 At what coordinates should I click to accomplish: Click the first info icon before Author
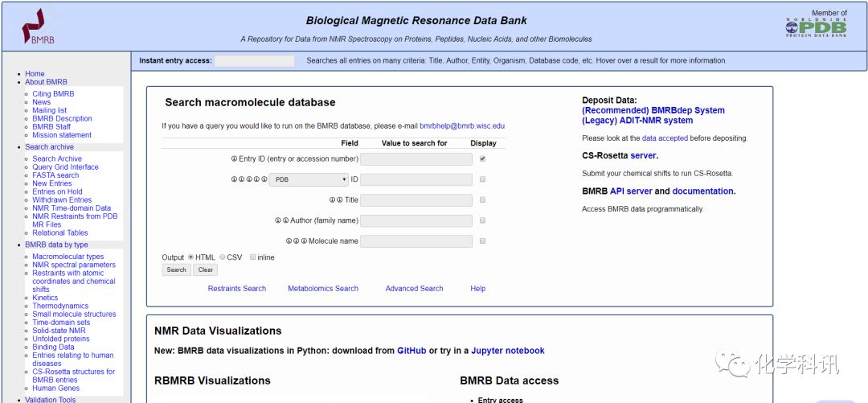click(277, 220)
